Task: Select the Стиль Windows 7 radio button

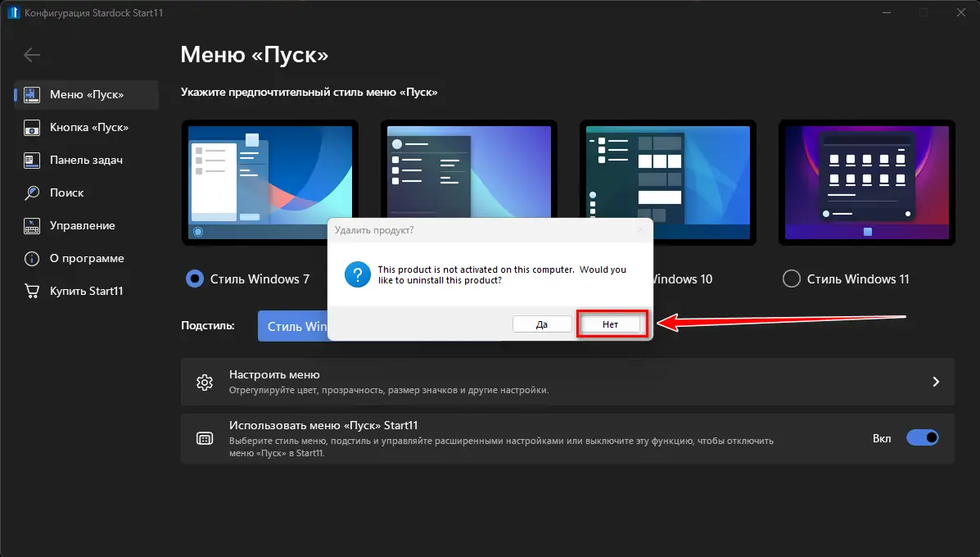Action: [x=194, y=278]
